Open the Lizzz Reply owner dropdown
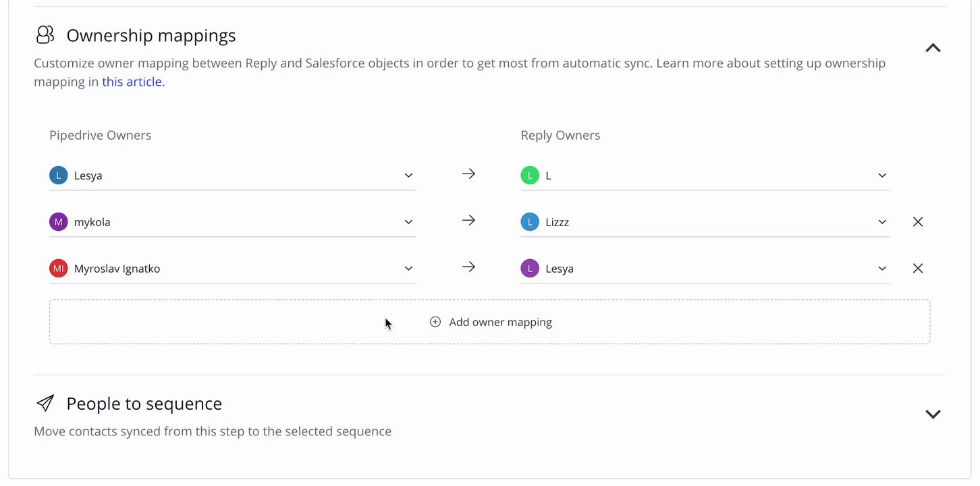 pyautogui.click(x=882, y=222)
